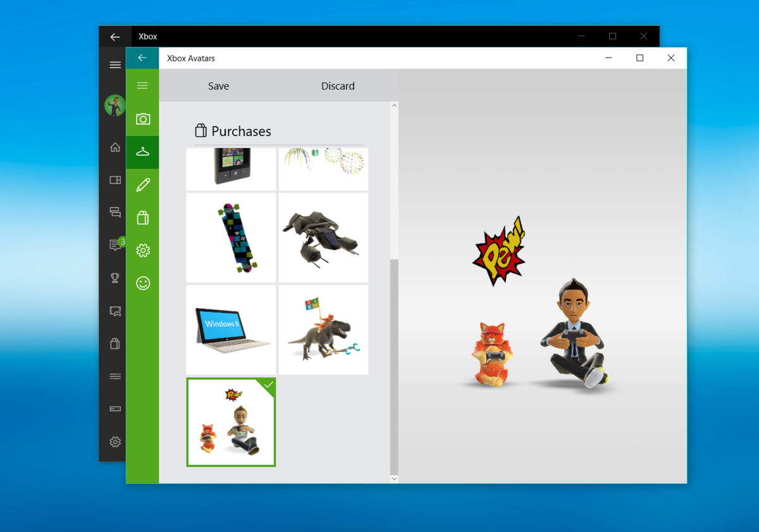This screenshot has width=759, height=532.
Task: Pick the Windows 8 tablet prop
Action: (231, 330)
